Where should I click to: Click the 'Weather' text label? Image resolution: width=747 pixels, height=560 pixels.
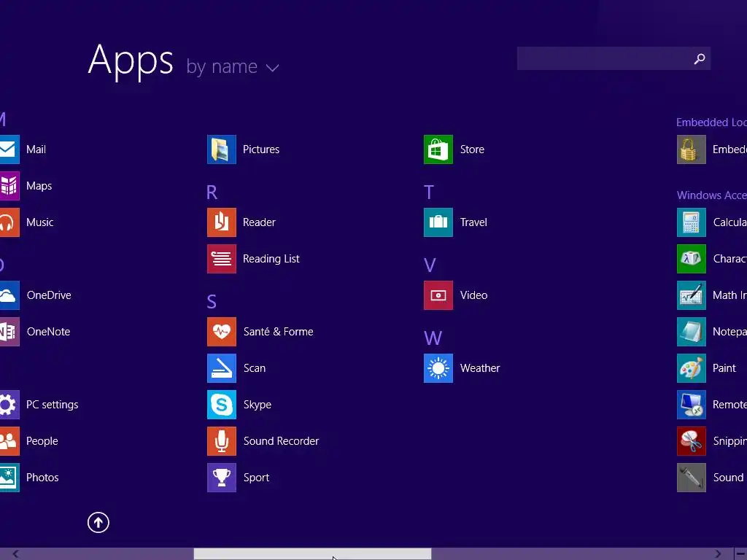click(480, 368)
